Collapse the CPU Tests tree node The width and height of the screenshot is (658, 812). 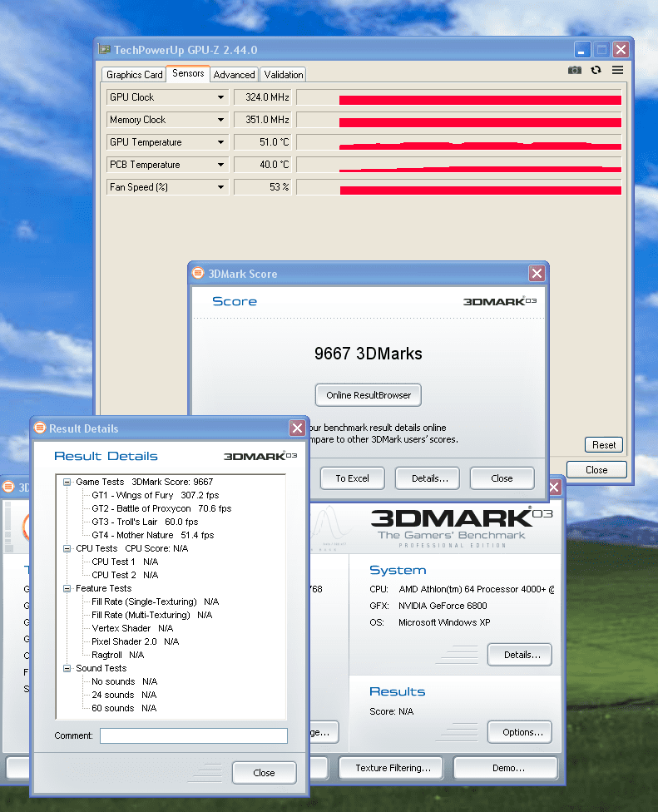[67, 548]
